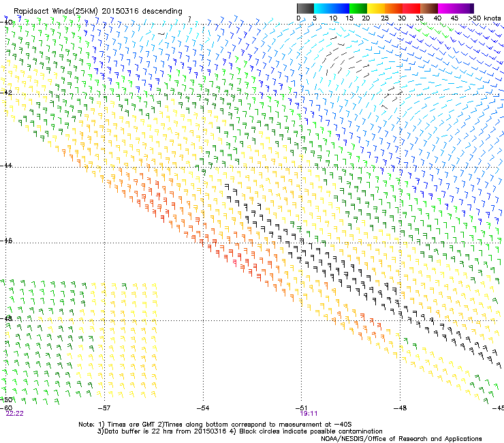Click the 'Times are GMT' note line

pyautogui.click(x=215, y=425)
